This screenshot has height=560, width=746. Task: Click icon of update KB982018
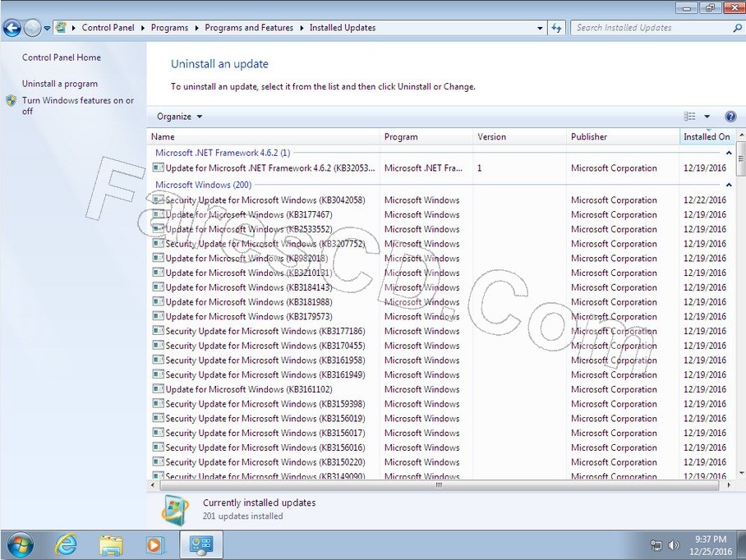tap(158, 258)
